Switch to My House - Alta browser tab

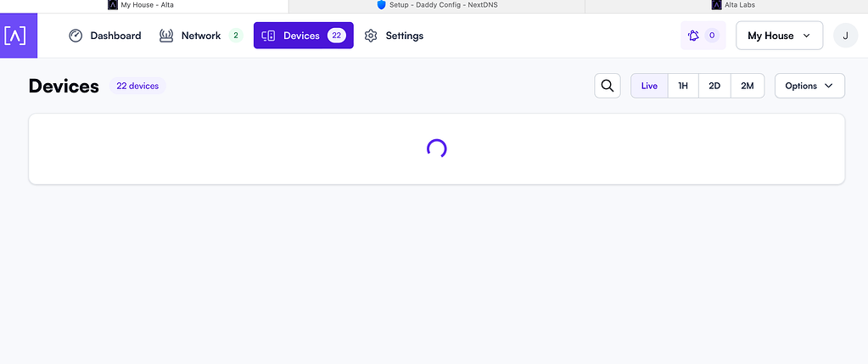click(144, 5)
